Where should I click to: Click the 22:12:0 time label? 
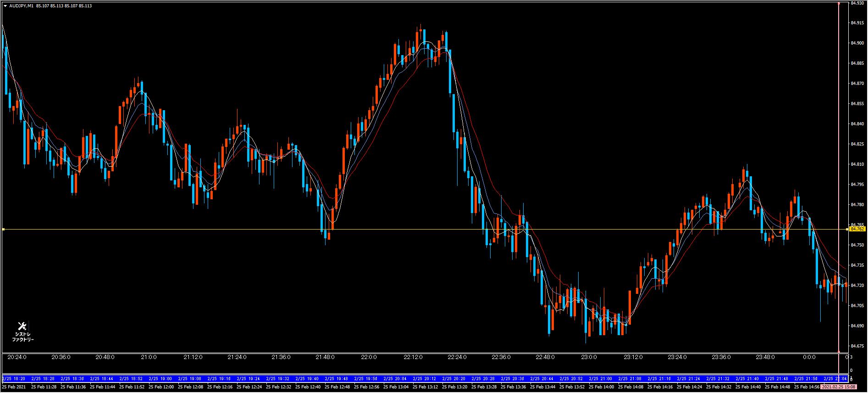(413, 357)
